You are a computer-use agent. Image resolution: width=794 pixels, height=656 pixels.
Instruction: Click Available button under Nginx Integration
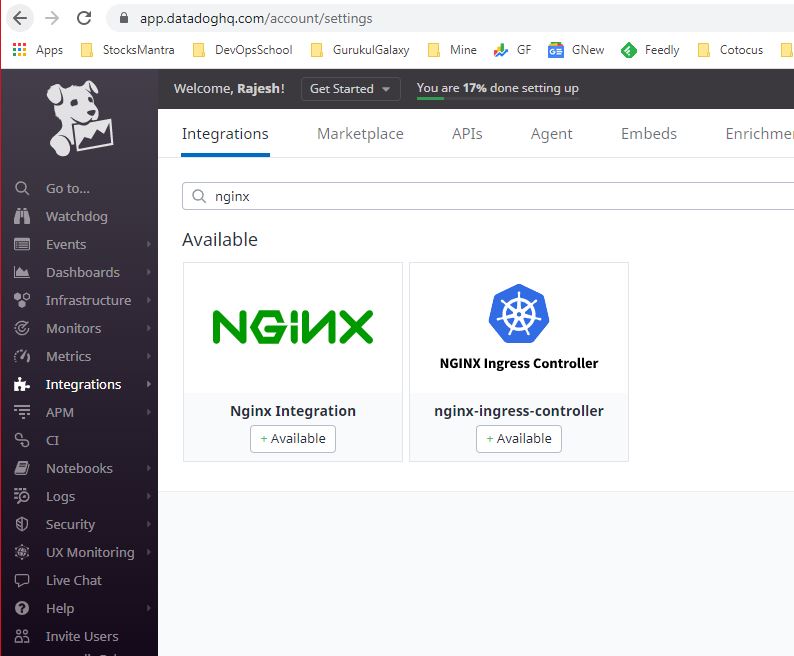(293, 438)
